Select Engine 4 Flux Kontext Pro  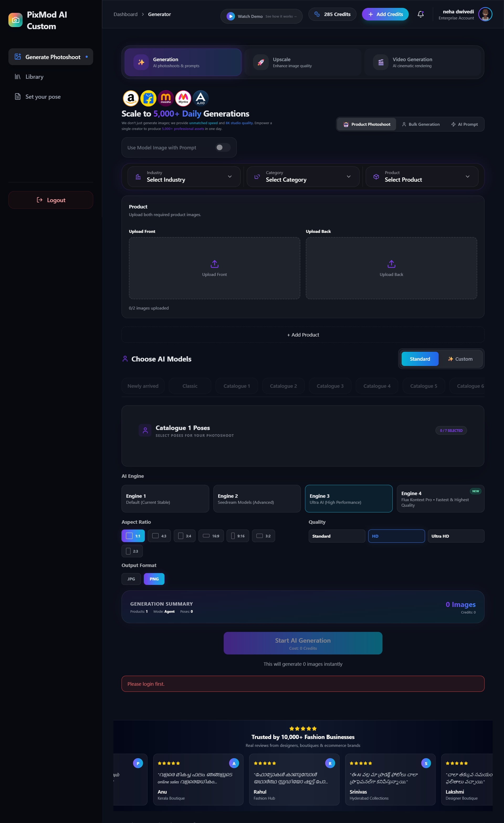440,499
